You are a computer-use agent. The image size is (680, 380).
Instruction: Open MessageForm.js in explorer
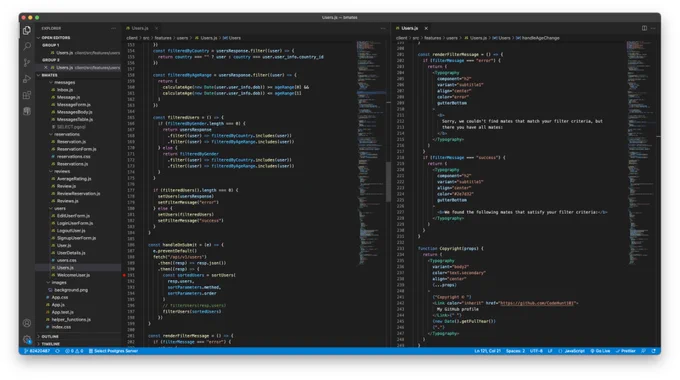[x=74, y=105]
